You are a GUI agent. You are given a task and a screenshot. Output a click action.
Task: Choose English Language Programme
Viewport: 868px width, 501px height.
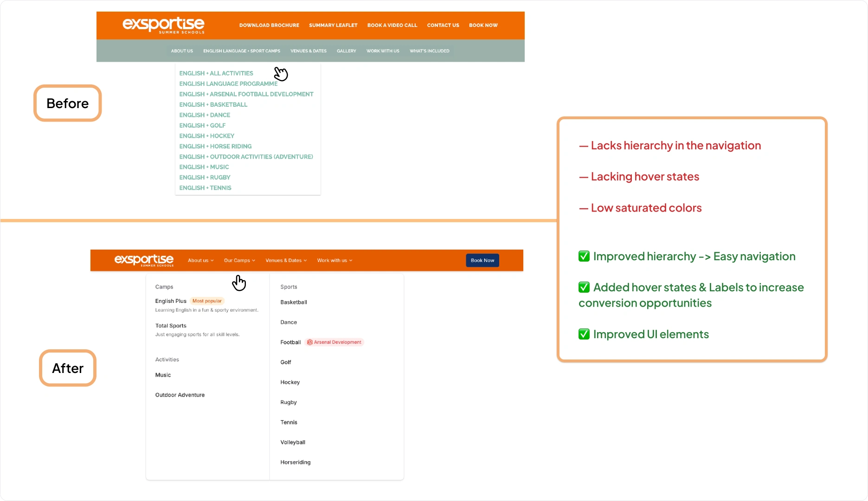[228, 84]
